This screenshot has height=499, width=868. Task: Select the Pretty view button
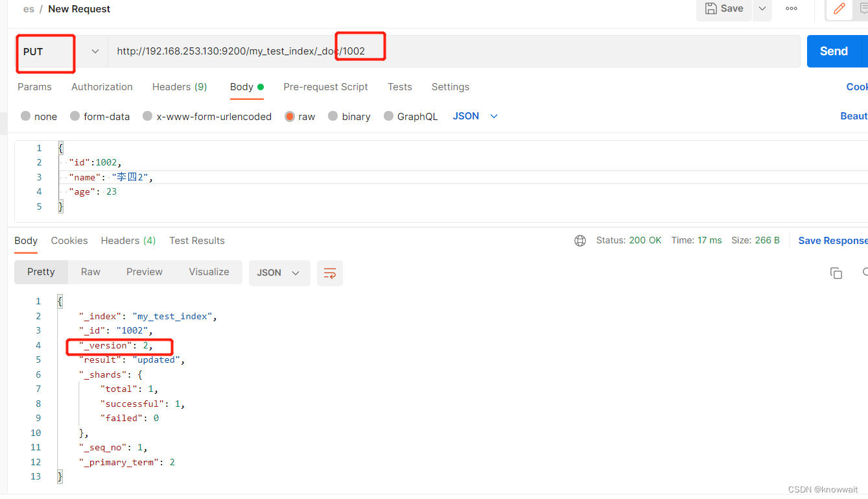(x=41, y=272)
